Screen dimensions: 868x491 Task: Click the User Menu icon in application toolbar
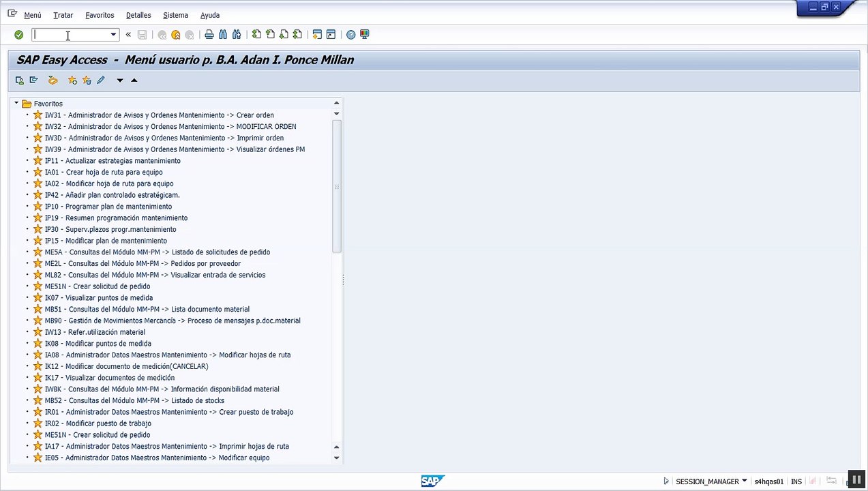tap(20, 80)
